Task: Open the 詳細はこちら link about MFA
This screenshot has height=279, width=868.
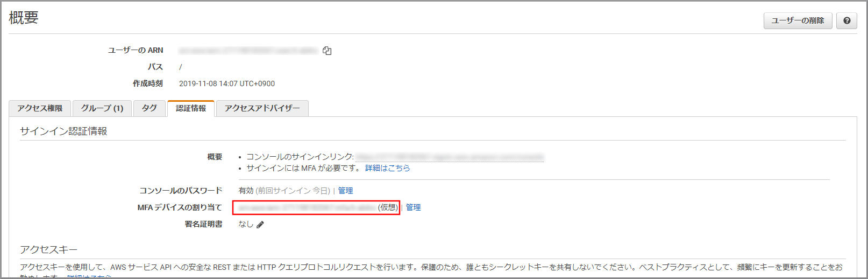Action: 387,168
